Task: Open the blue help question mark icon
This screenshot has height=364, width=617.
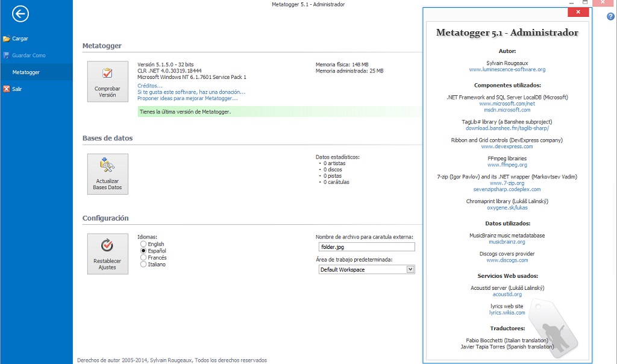Action: 610,16
